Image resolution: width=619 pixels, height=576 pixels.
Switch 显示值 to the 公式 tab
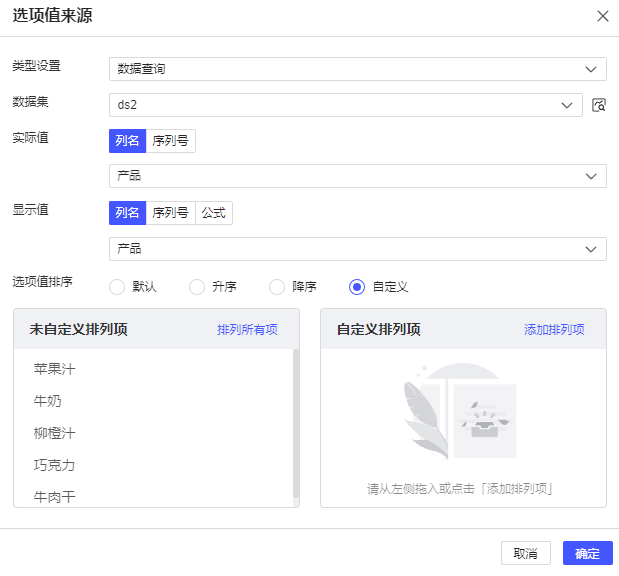click(214, 213)
